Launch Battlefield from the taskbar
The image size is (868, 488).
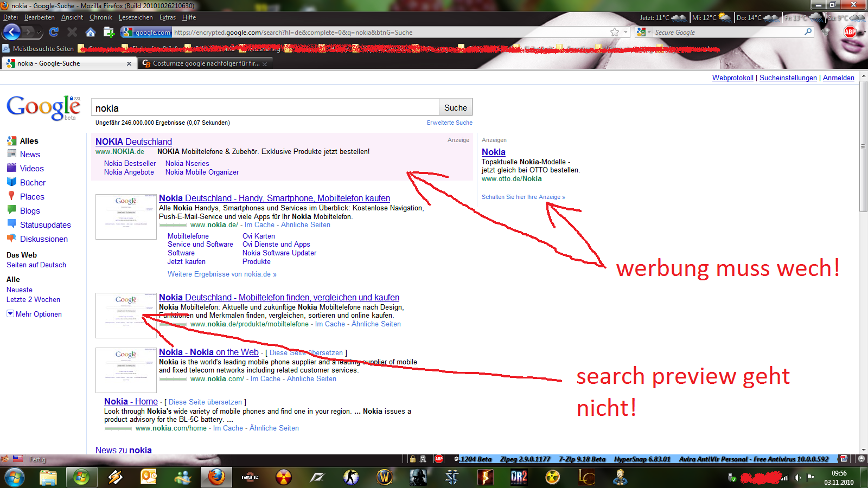(250, 477)
